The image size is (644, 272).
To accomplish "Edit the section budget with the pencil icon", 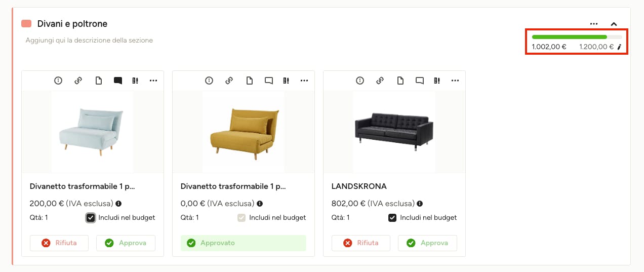I will click(x=619, y=47).
